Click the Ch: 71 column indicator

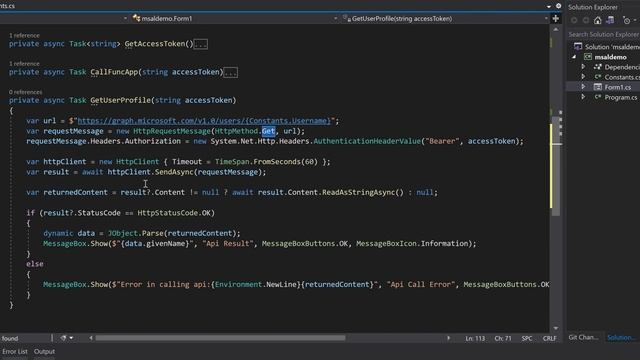click(x=503, y=338)
